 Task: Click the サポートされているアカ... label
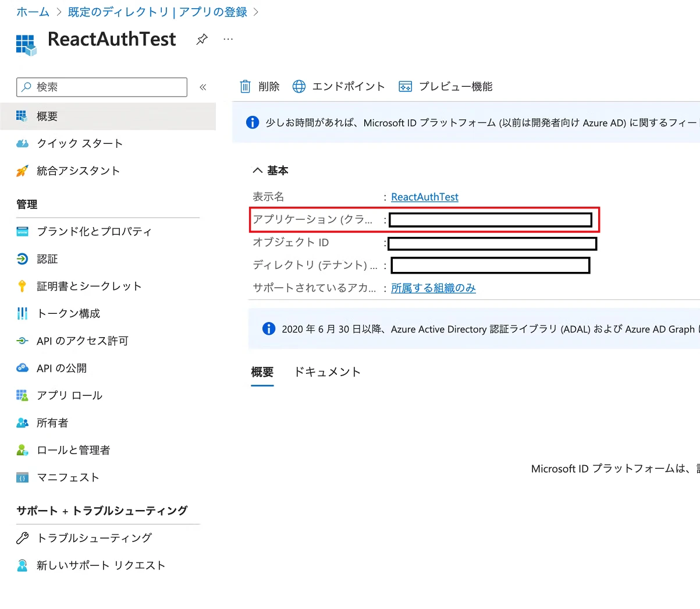[x=314, y=288]
